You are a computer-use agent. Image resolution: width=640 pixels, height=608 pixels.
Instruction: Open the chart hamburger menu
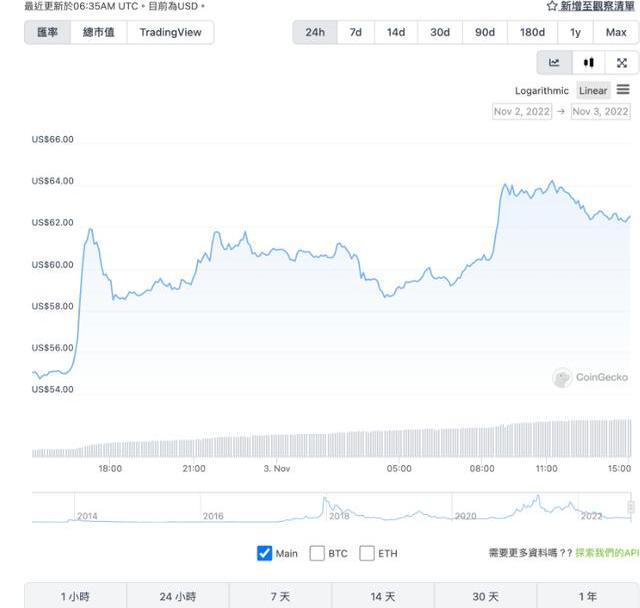point(623,90)
